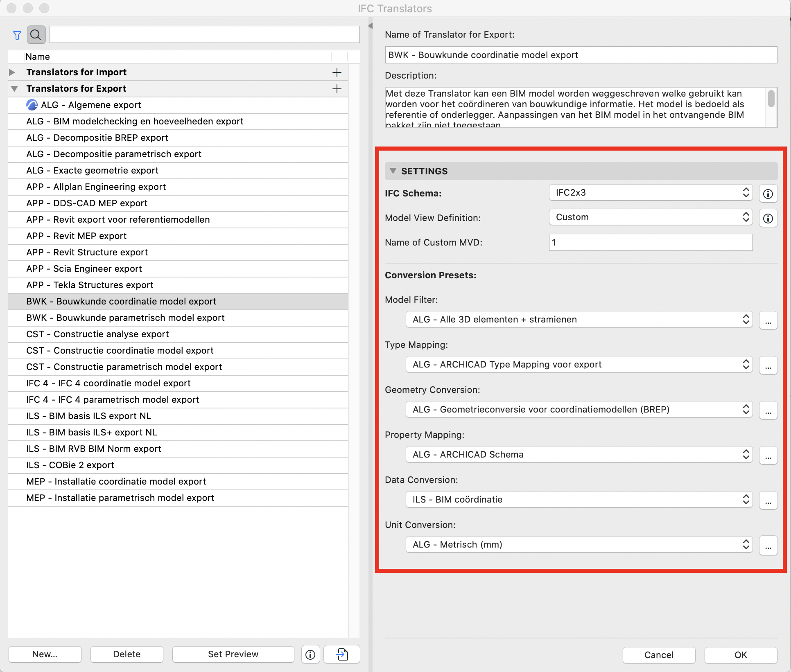Collapse the side panel arrow
The width and height of the screenshot is (791, 672).
[x=371, y=26]
